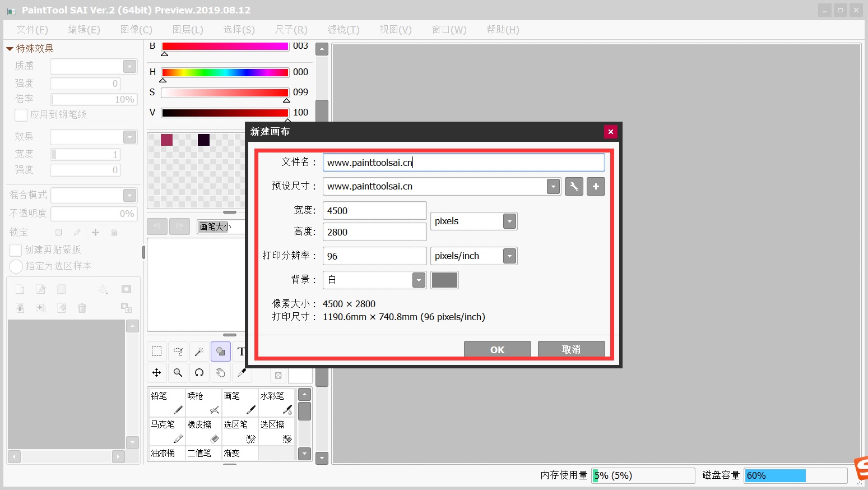Choose the 喷枪 airbrush tool

tap(203, 403)
